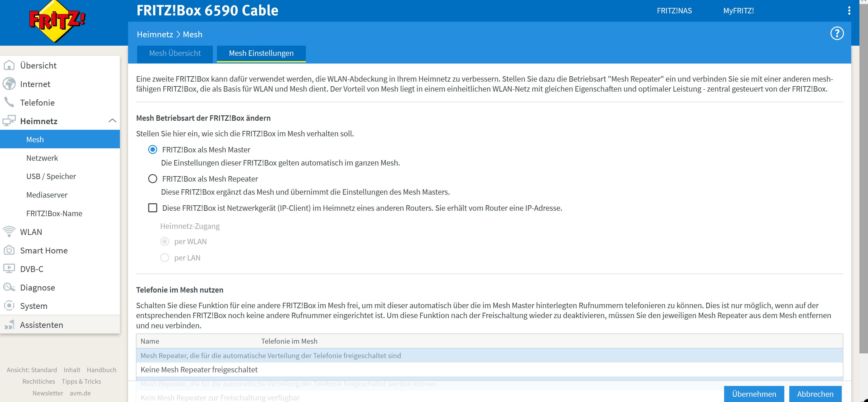Enable the IP-Client Netzwerkgerät checkbox

pyautogui.click(x=153, y=208)
